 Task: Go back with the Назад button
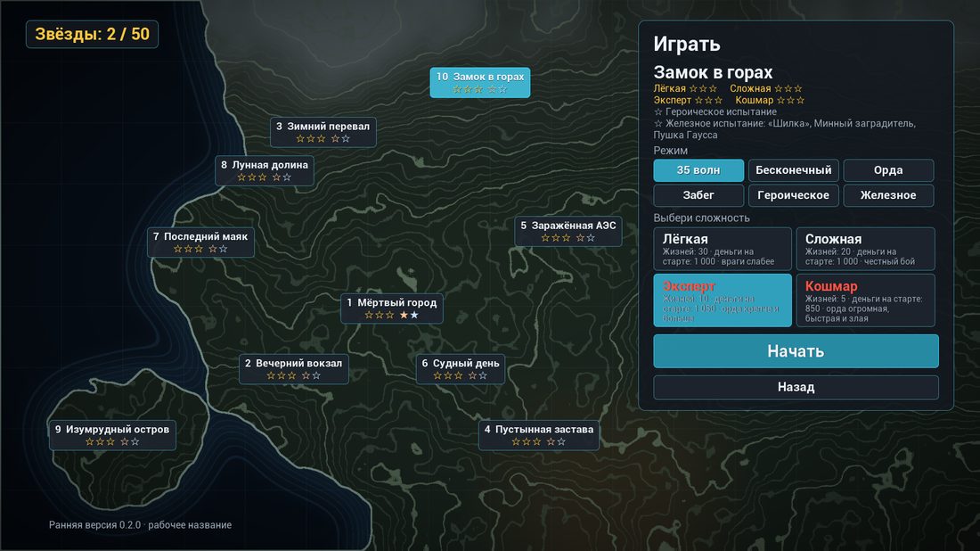tap(796, 387)
